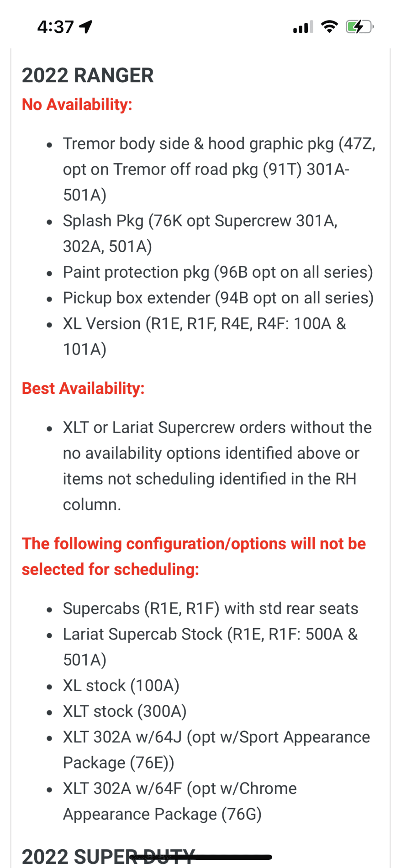Tap the XLT 302A w/64J item
Image resolution: width=401 pixels, height=868 pixels.
click(216, 750)
